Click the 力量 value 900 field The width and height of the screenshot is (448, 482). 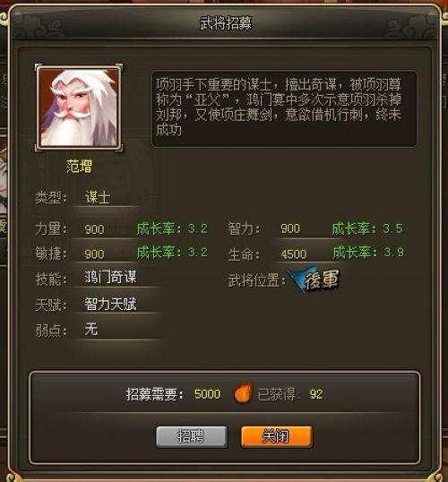tap(94, 229)
